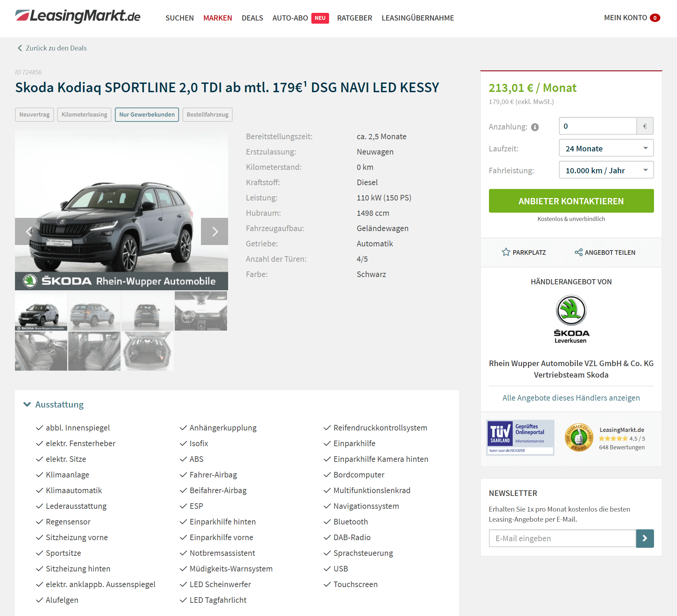
Task: Open the Marken menu
Action: click(x=218, y=18)
